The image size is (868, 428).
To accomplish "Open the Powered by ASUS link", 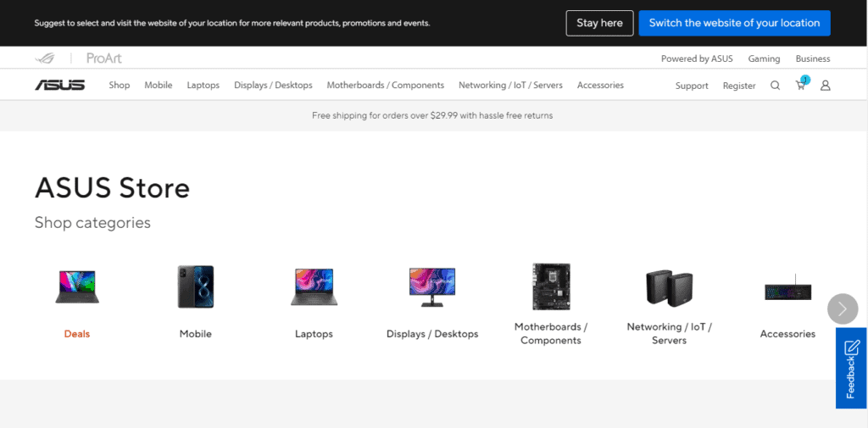I will [697, 58].
